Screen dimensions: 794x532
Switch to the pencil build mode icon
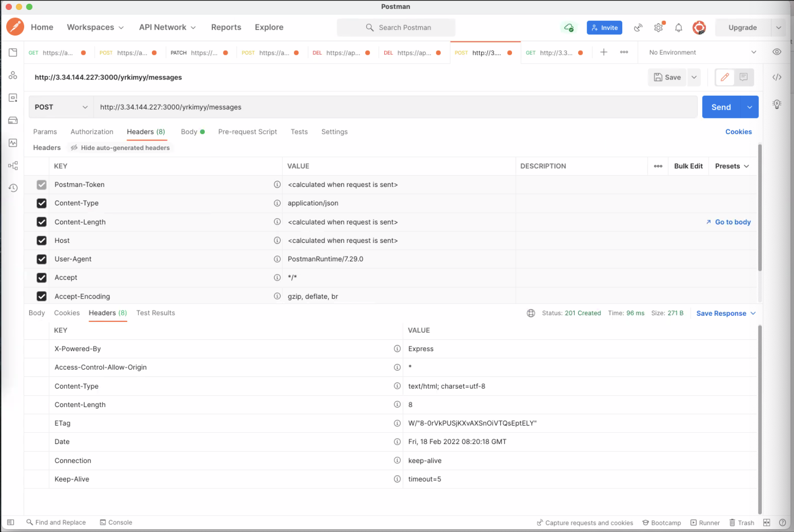click(x=724, y=77)
